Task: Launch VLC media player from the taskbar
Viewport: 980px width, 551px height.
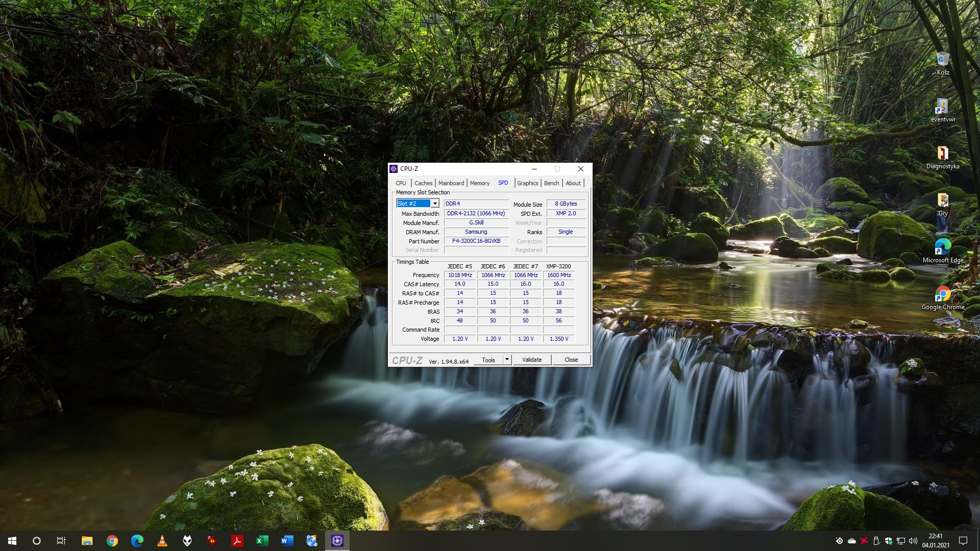Action: click(x=162, y=541)
